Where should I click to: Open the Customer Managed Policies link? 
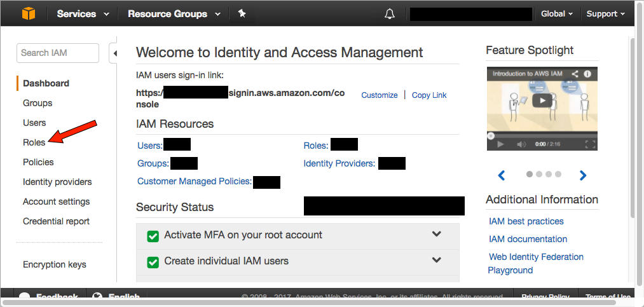click(x=195, y=181)
